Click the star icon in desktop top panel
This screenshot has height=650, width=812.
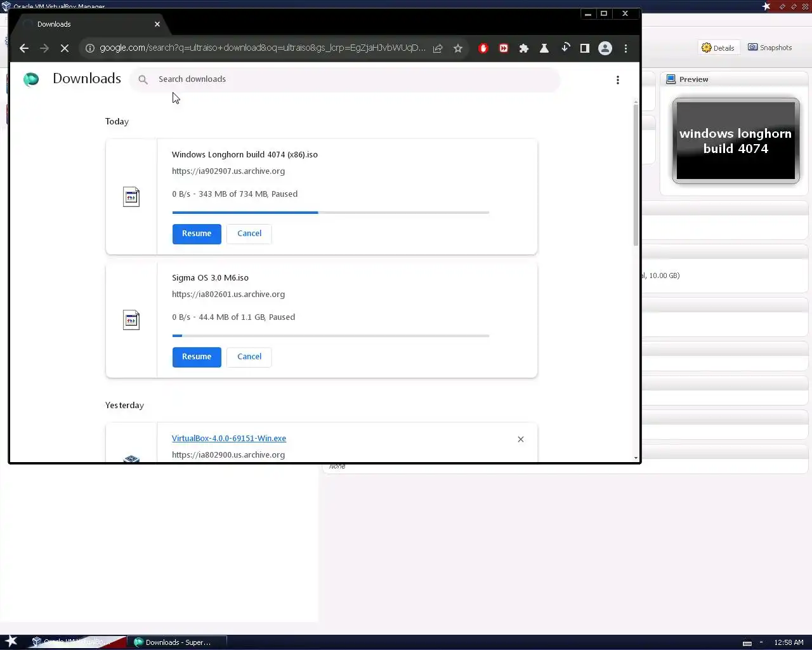click(766, 6)
